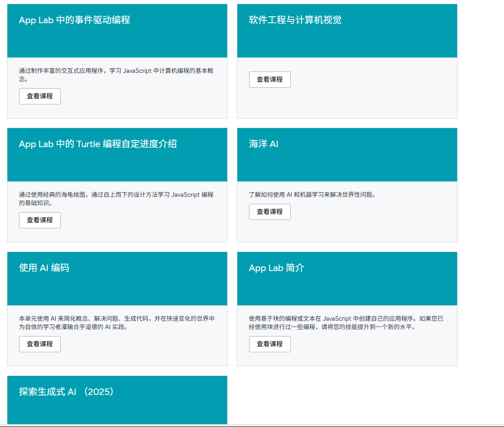Screen dimensions: 504x427
Task: Click description 使用基于块的编程或文本在 JavaScript
Action: (346, 323)
